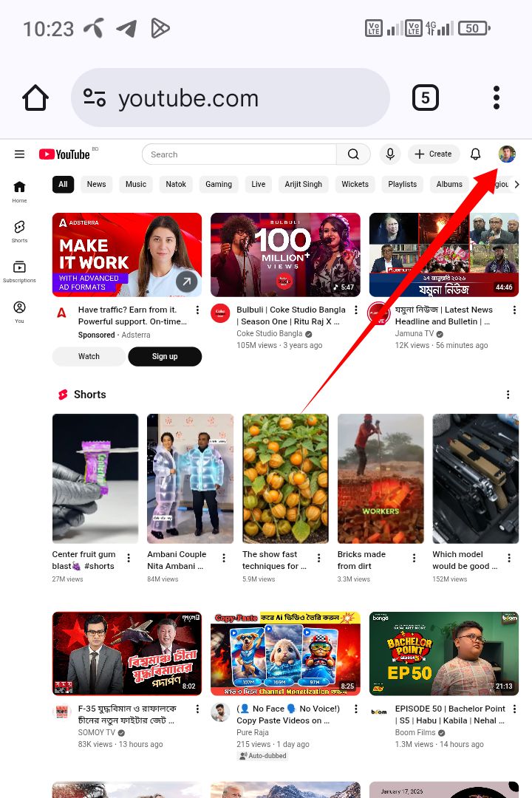Open the Make It Work Adsterra ad thumbnail
The width and height of the screenshot is (532, 798).
tap(127, 255)
